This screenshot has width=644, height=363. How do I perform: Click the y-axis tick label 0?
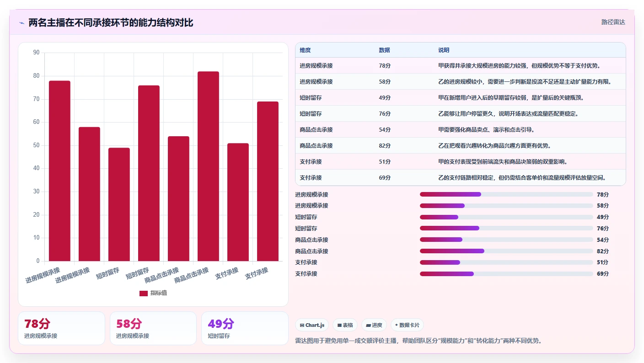coord(38,261)
